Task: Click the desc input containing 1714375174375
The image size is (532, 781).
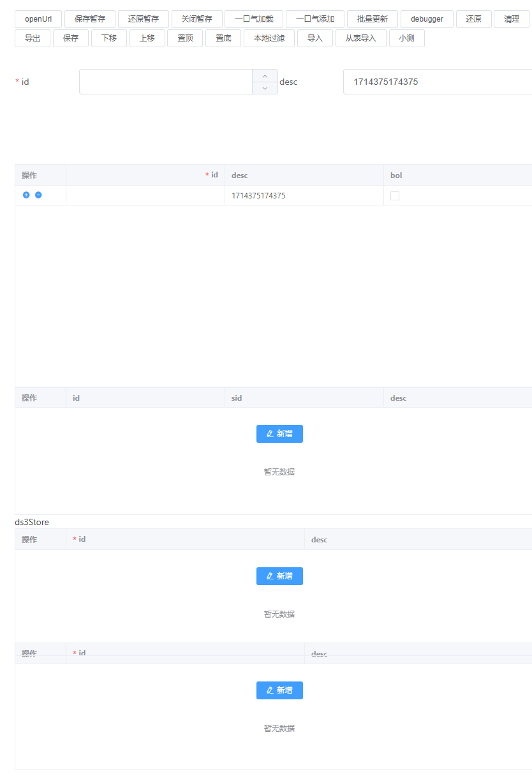Action: click(x=438, y=82)
